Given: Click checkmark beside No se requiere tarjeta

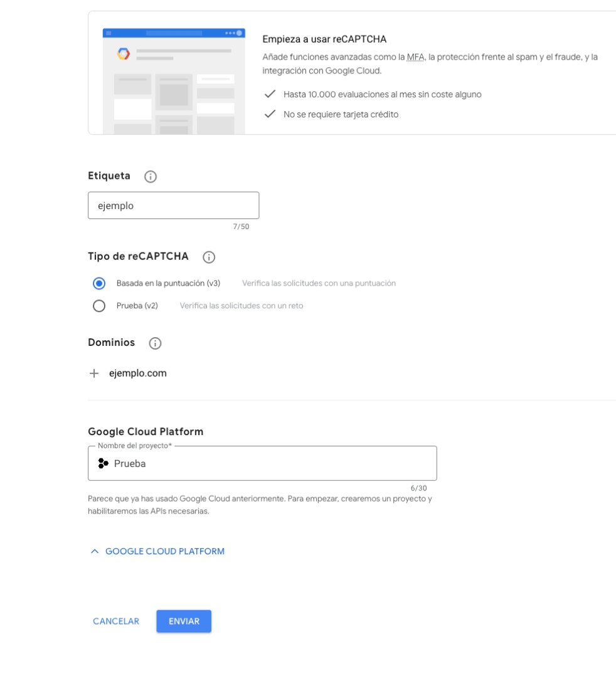Looking at the screenshot, I should tap(270, 114).
